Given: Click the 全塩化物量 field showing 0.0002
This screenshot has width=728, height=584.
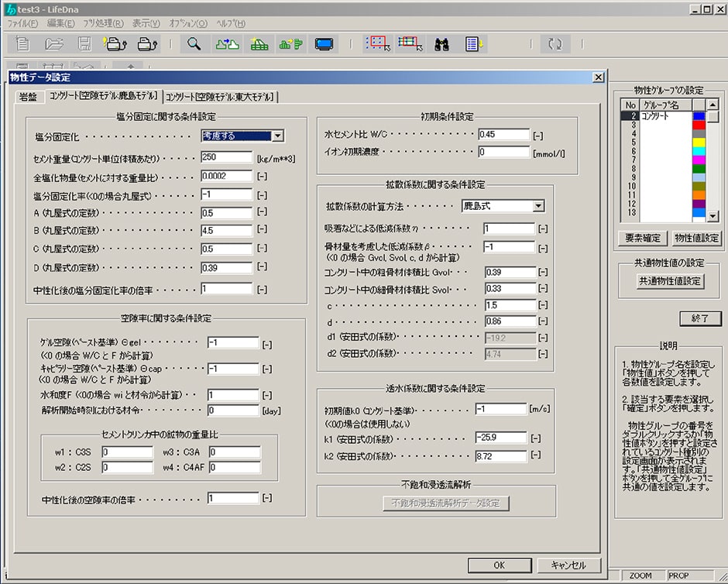Looking at the screenshot, I should [227, 176].
